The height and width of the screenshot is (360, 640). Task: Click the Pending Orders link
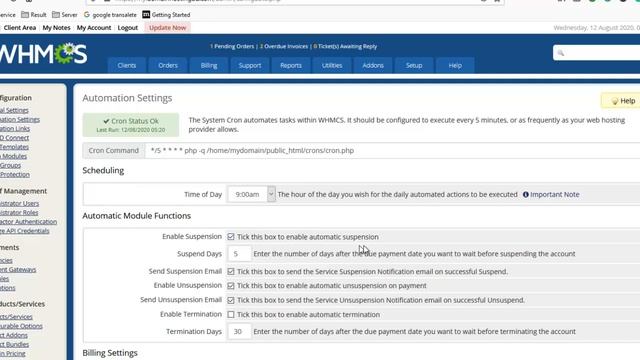click(x=232, y=47)
